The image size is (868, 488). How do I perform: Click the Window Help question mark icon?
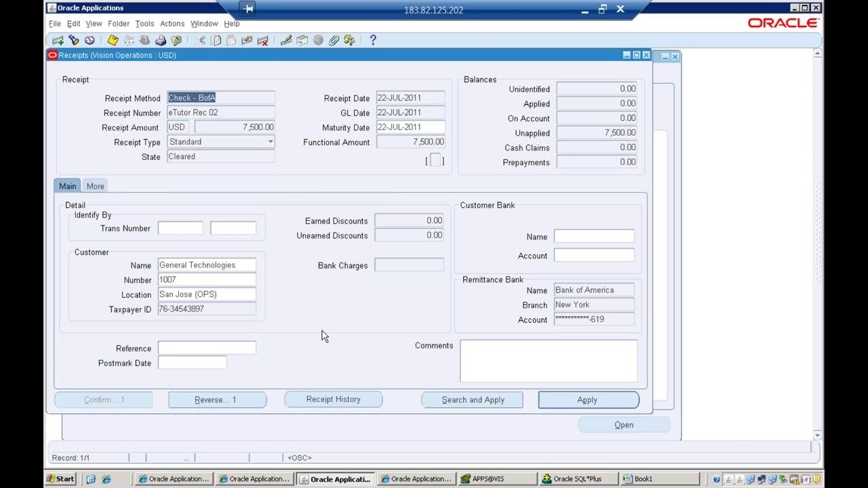373,41
